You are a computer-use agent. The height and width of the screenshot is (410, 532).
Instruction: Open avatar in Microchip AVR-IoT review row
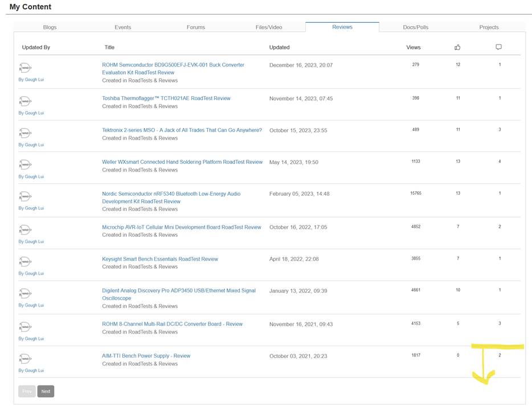click(x=25, y=229)
